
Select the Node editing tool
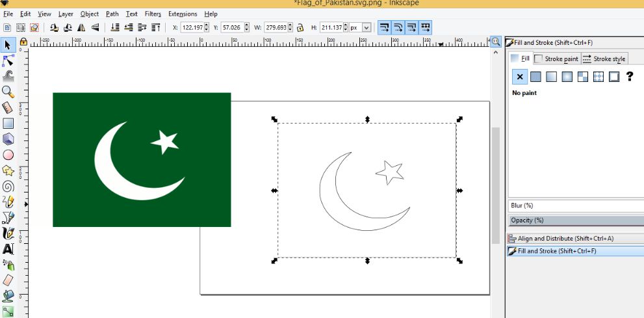pos(8,60)
